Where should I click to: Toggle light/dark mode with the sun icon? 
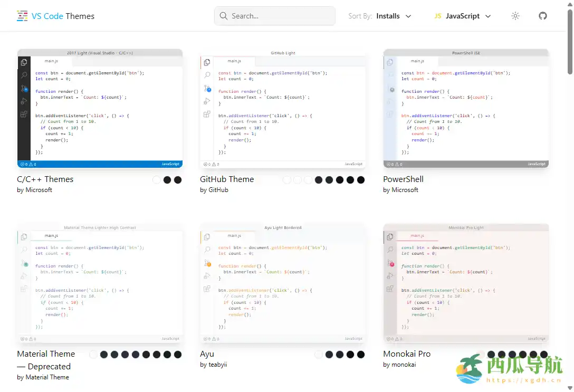(515, 16)
